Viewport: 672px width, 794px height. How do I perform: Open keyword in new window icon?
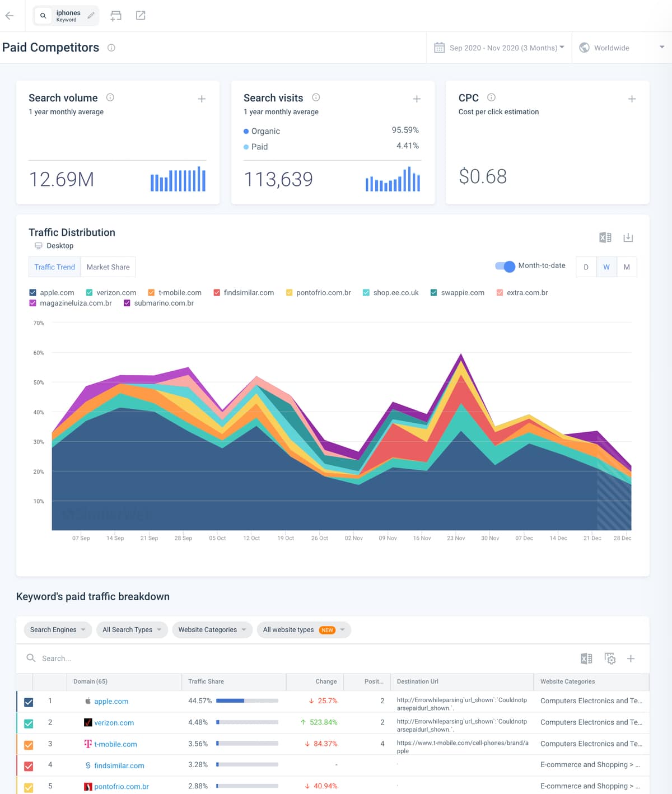tap(141, 16)
